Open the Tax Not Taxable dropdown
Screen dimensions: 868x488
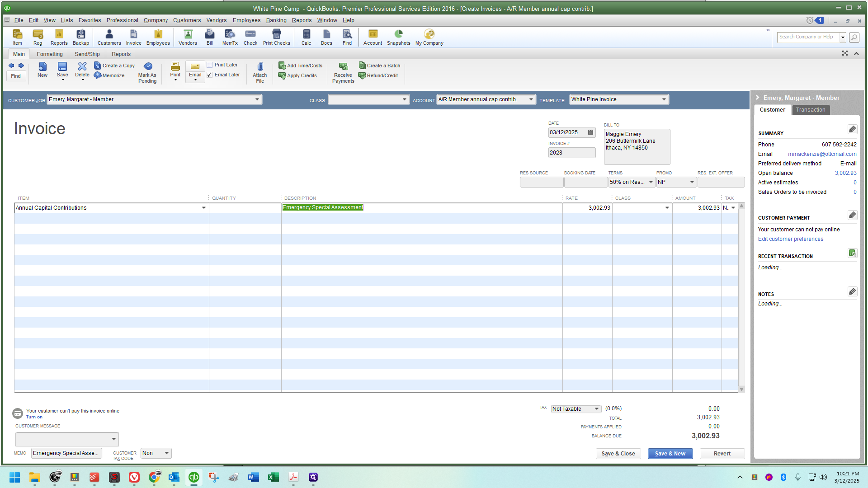point(597,409)
